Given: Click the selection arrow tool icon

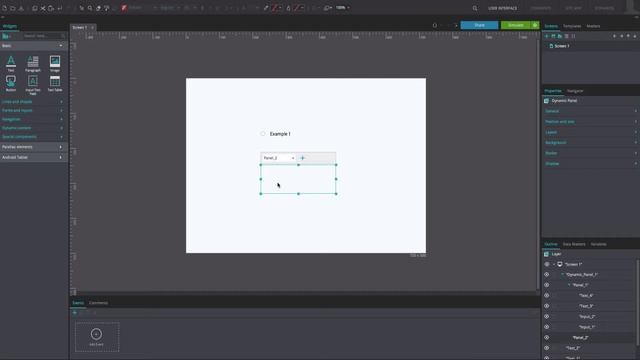Looking at the screenshot, I should coord(82,8).
